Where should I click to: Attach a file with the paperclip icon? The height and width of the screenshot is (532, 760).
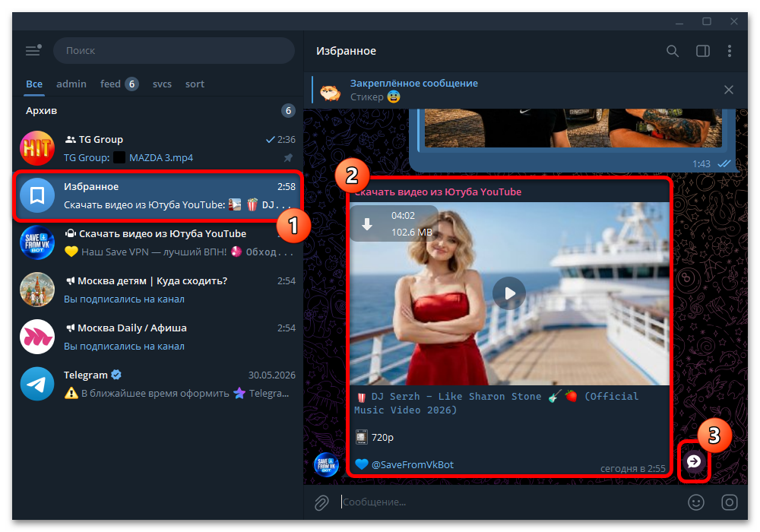coord(321,502)
